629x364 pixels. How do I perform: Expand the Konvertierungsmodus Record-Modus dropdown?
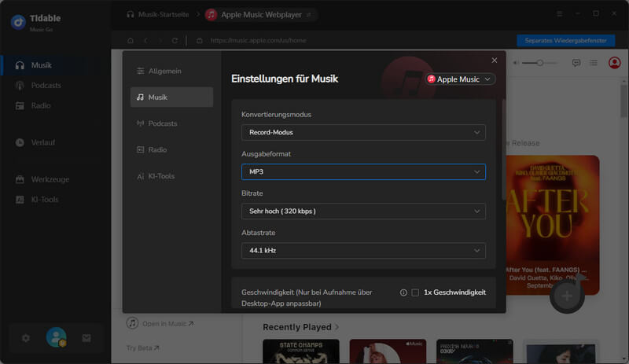coord(363,132)
